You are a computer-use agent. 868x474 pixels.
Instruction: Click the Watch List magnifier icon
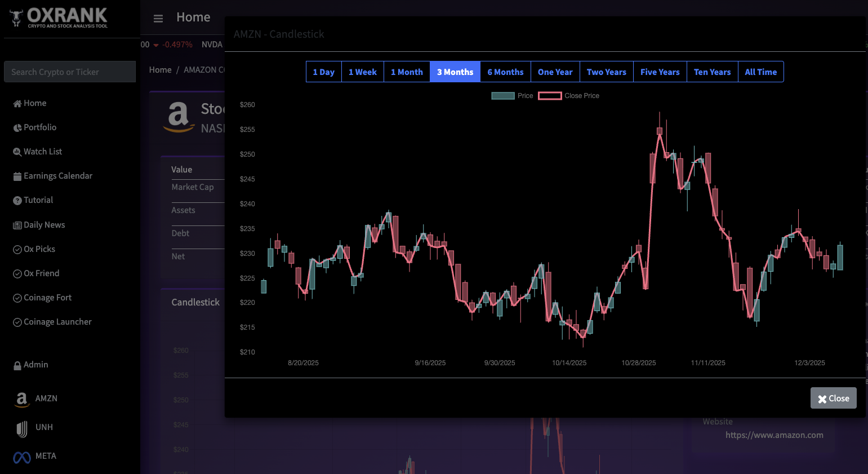(x=17, y=152)
